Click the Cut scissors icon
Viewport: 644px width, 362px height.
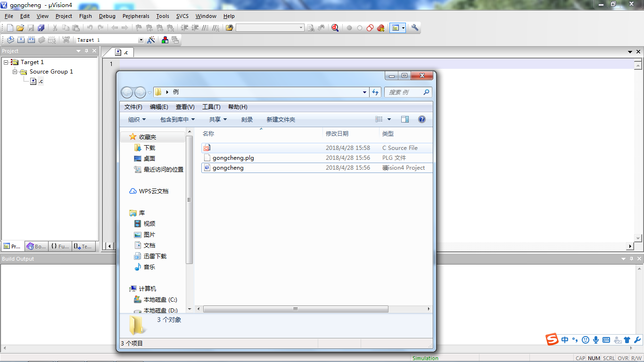click(x=55, y=28)
